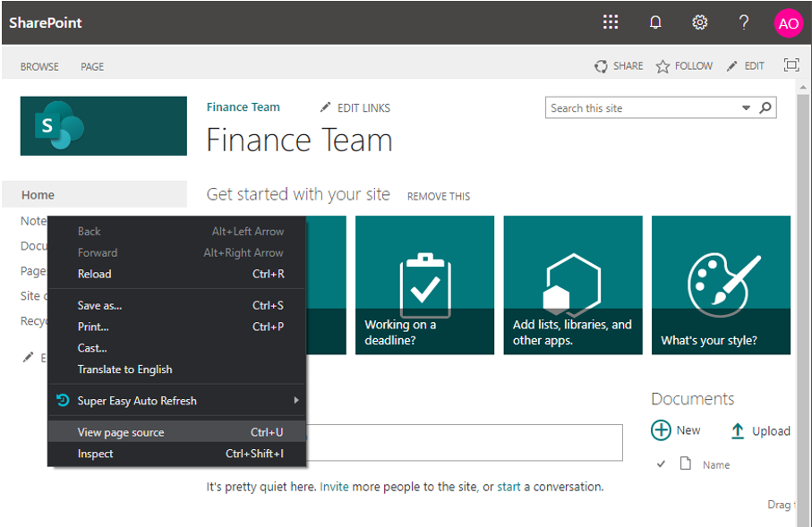This screenshot has height=527, width=812.
Task: Select Home in the left navigation
Action: coord(94,195)
